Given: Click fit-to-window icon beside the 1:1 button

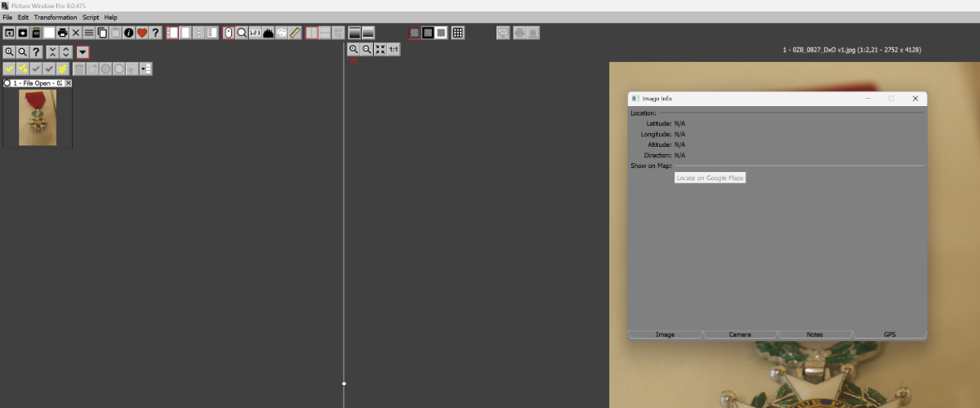Looking at the screenshot, I should pos(380,50).
